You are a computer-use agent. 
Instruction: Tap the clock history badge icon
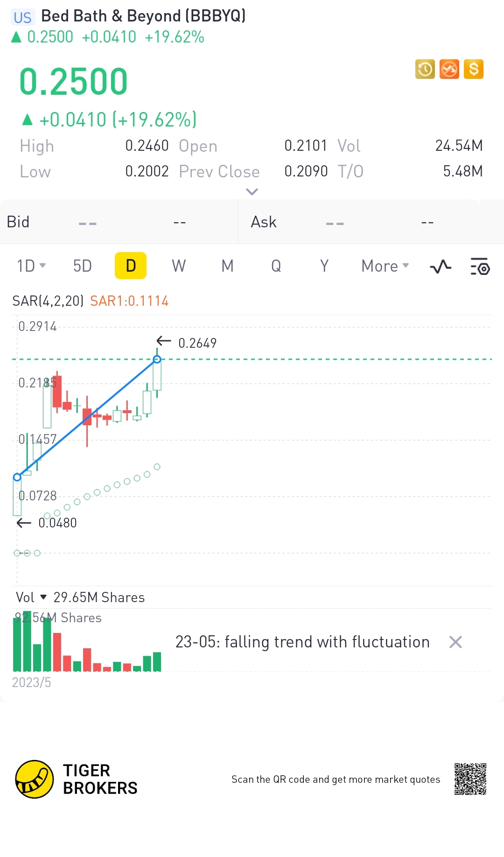point(425,70)
